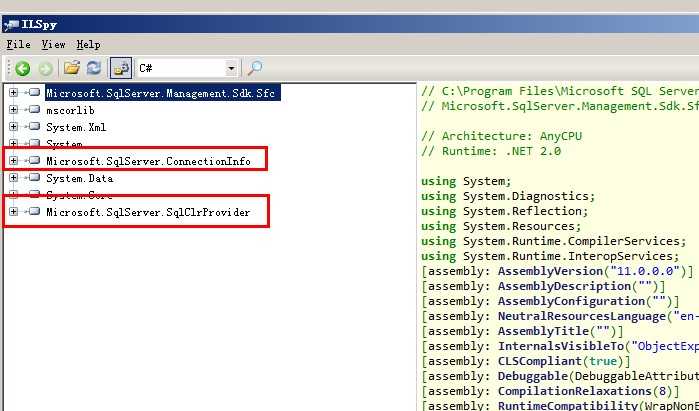
Task: Select Microsoft.SqlServer.ConnectionInfo tree item
Action: (x=148, y=161)
